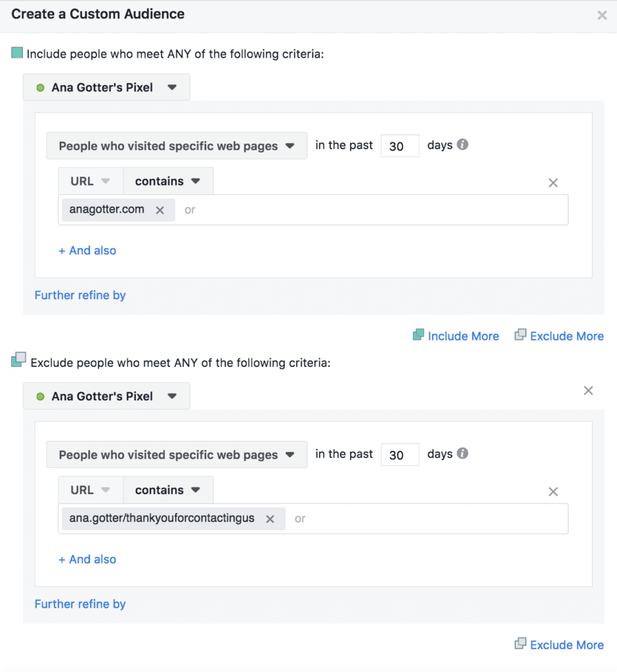617x672 pixels.
Task: Remove the include URL condition row
Action: click(x=553, y=182)
